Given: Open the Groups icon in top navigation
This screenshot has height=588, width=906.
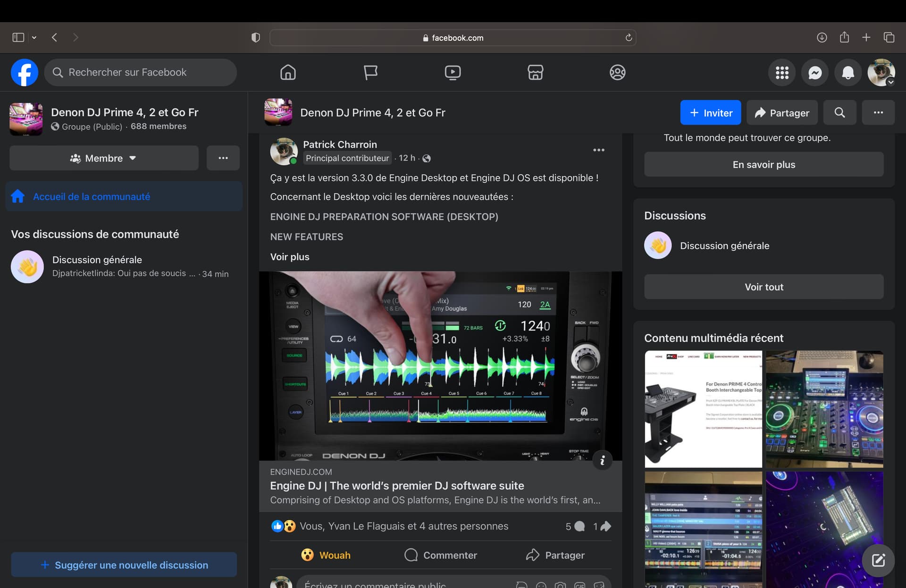Looking at the screenshot, I should coord(617,73).
